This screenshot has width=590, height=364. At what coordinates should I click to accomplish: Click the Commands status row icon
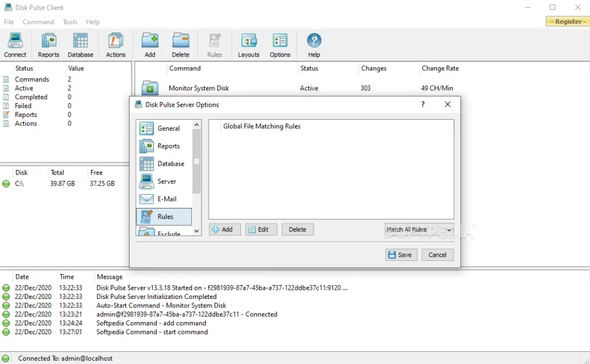click(6, 79)
